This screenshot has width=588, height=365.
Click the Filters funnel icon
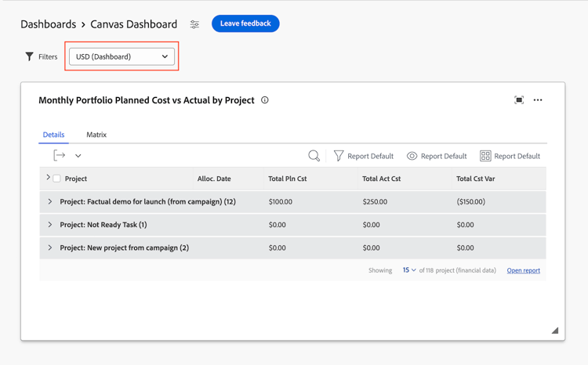[30, 56]
